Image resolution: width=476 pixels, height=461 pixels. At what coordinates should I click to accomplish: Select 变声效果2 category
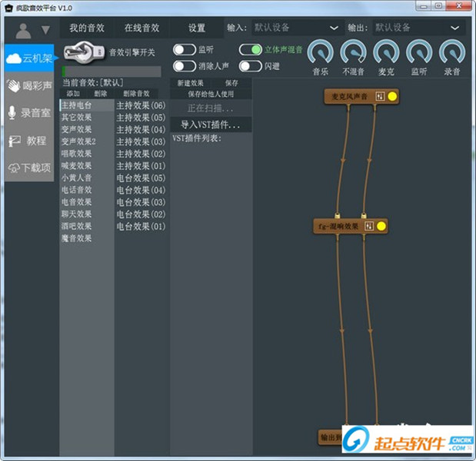tap(87, 141)
